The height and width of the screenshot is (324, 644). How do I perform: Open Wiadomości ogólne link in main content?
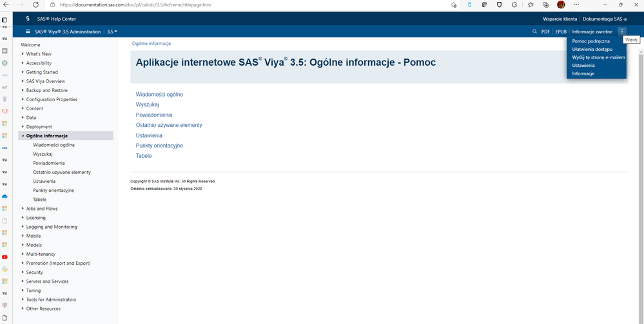(159, 95)
